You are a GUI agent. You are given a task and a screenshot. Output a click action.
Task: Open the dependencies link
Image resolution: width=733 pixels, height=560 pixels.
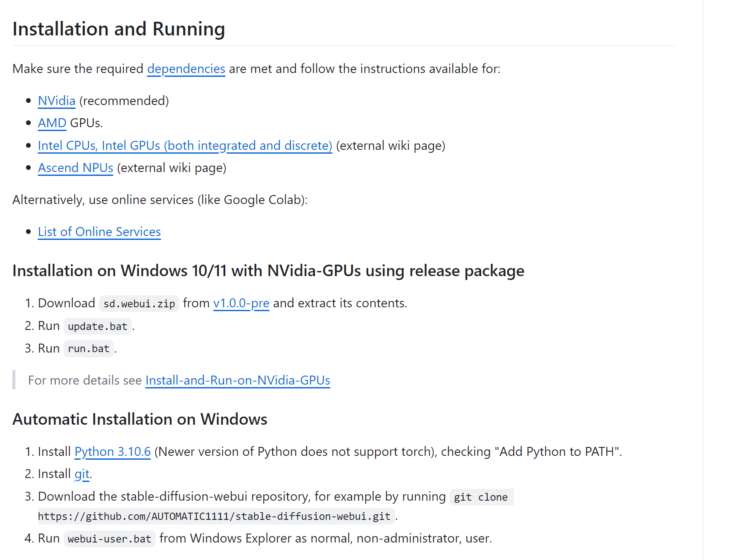186,69
